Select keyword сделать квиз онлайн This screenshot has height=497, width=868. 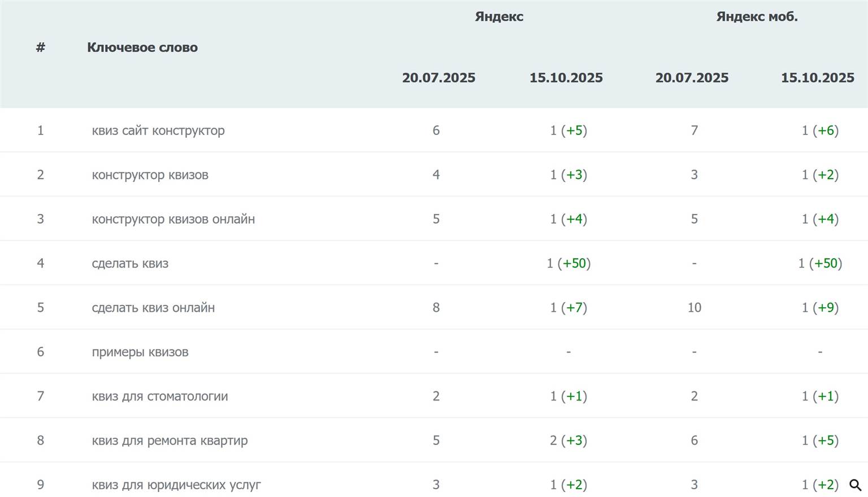click(x=153, y=308)
